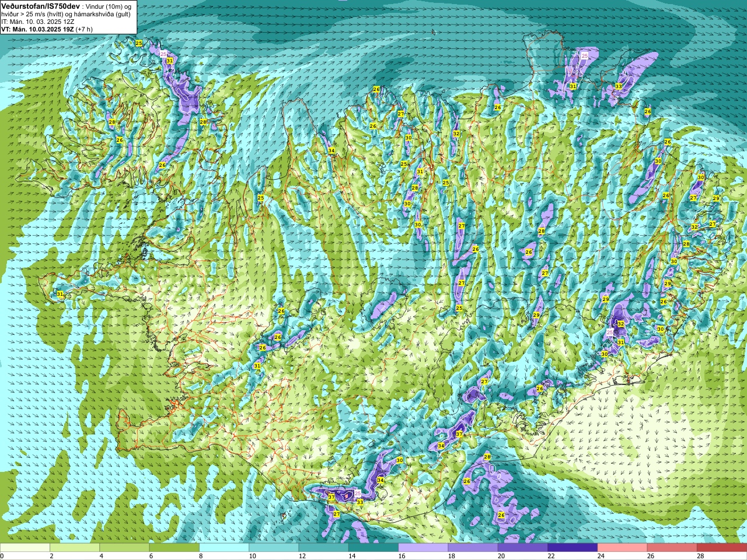Pick the 14–16 m/s dark teal legend swatch
Viewport: 747px width, 560px height.
(373, 548)
